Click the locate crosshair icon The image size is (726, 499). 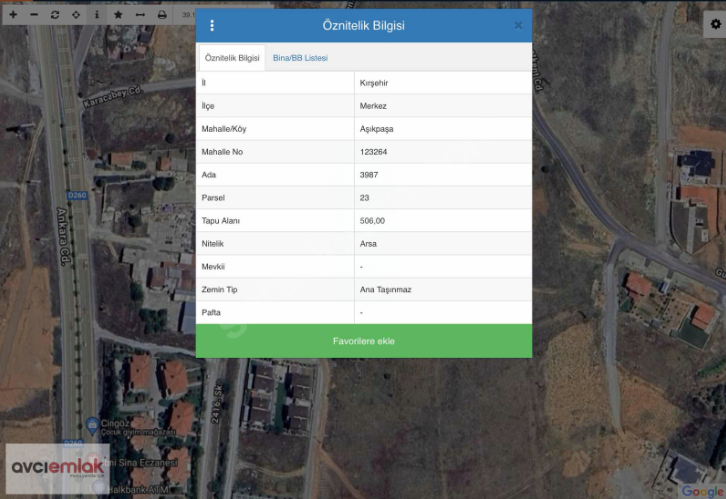[x=76, y=15]
